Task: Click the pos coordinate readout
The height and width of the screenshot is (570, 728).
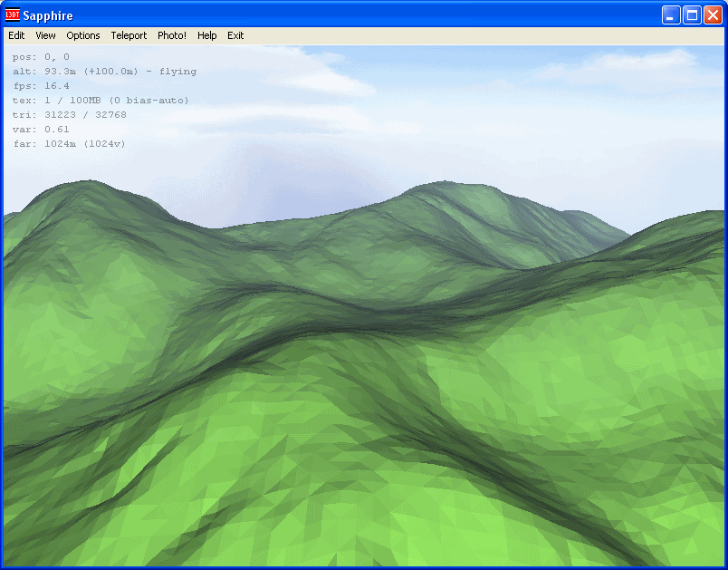Action: coord(41,57)
